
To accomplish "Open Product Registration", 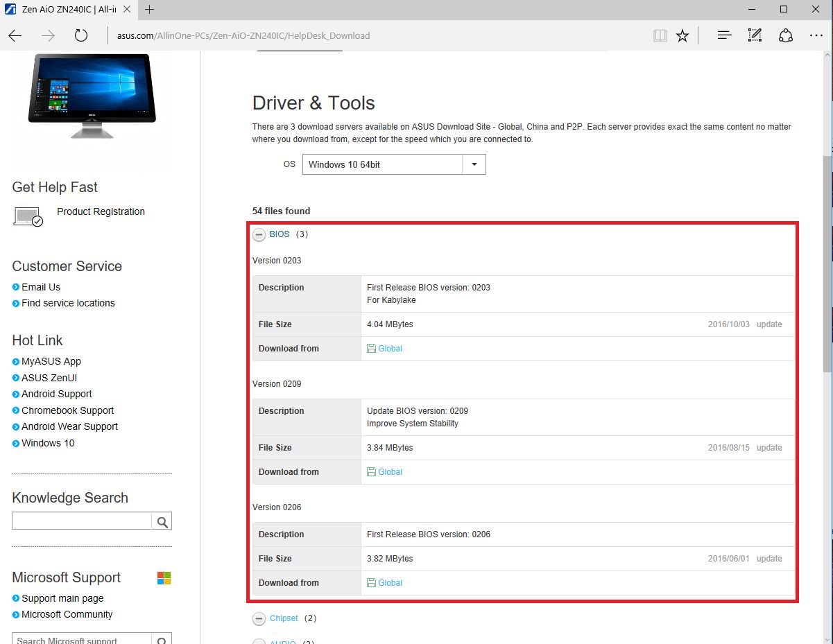I will click(101, 211).
